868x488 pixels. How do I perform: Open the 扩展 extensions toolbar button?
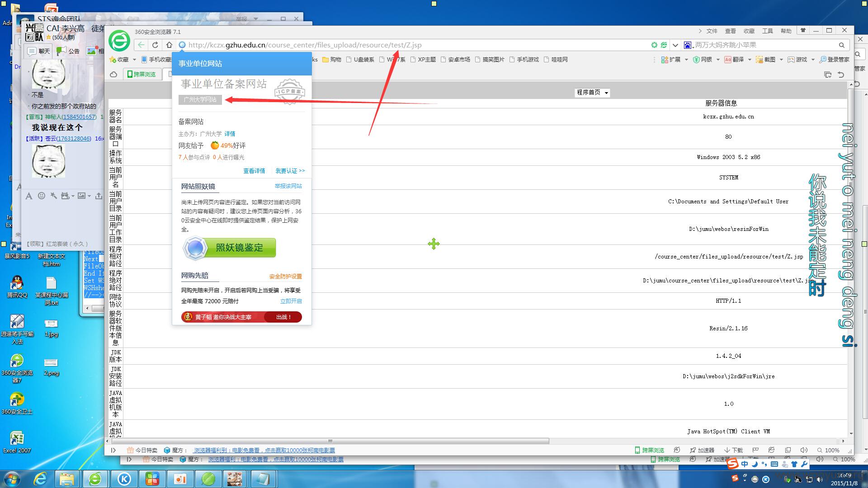(x=671, y=59)
